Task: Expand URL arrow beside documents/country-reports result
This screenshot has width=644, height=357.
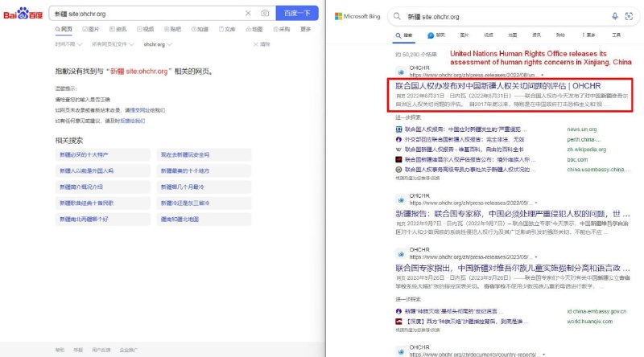Action: (544, 354)
